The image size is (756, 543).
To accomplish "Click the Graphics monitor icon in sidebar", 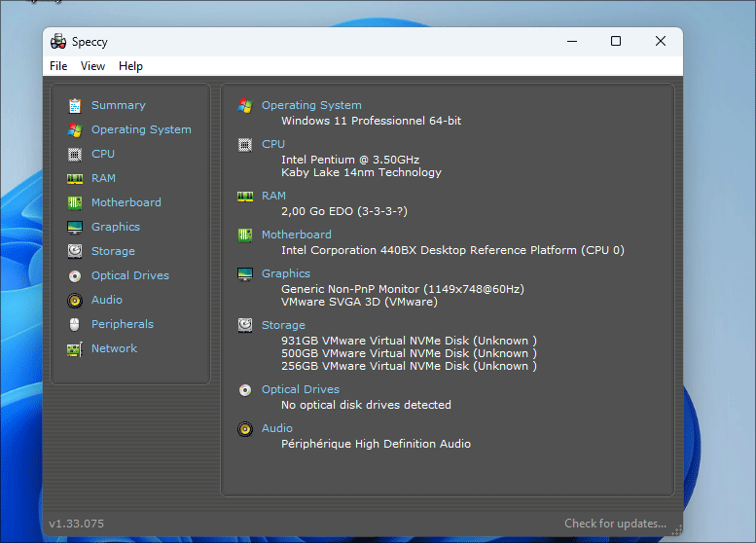I will [x=75, y=227].
